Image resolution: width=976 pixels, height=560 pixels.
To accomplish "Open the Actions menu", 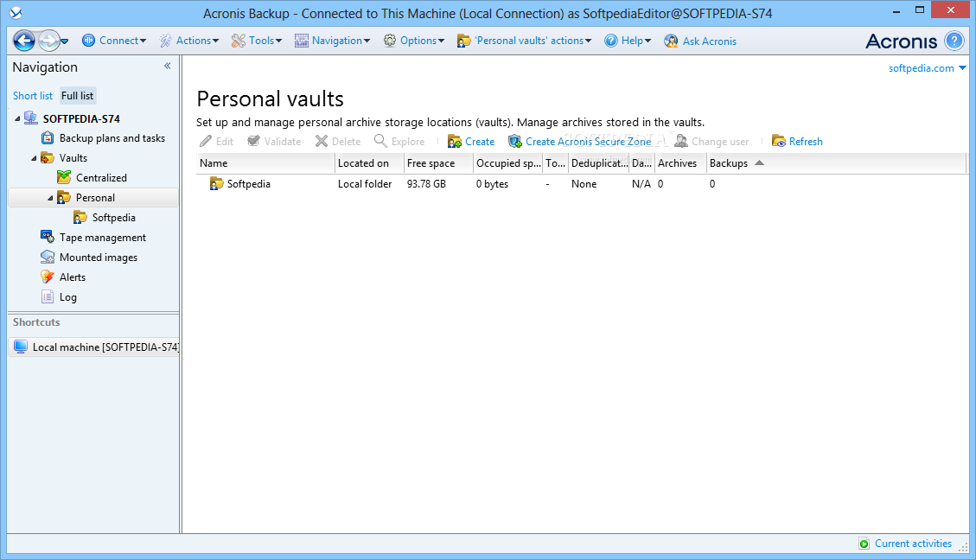I will [189, 41].
